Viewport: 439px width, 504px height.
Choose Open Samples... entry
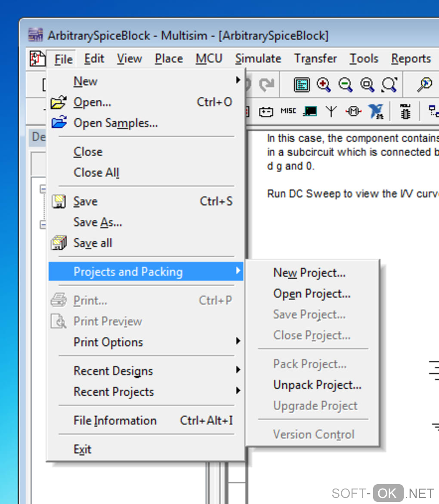pos(146,123)
